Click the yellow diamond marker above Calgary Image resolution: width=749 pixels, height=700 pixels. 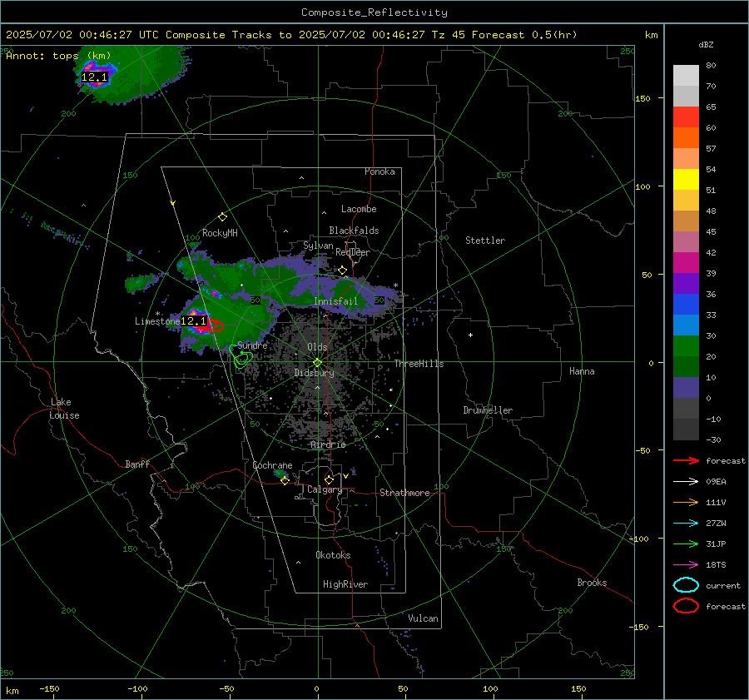click(x=329, y=479)
